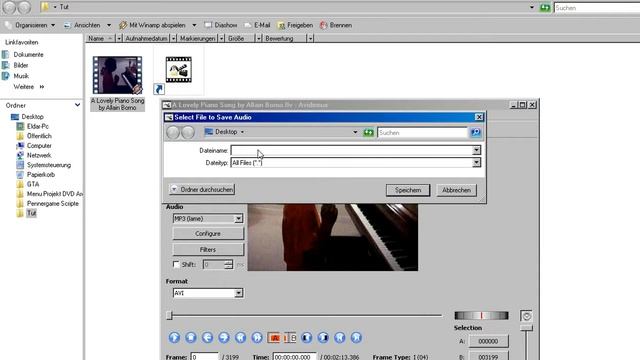
Task: Search next black frame
Action: click(x=323, y=338)
